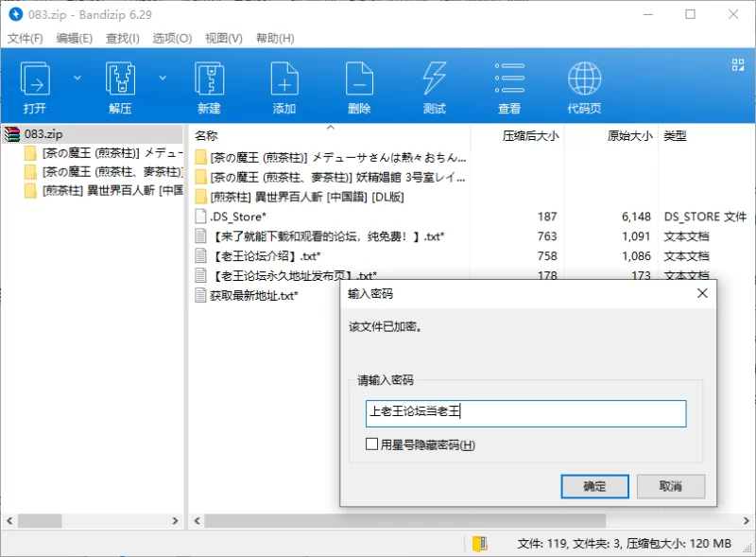This screenshot has height=557, width=756.
Task: Select the tree folder [茶の魔王 (煎茶柱、麥茶柱)]
Action: click(x=112, y=172)
